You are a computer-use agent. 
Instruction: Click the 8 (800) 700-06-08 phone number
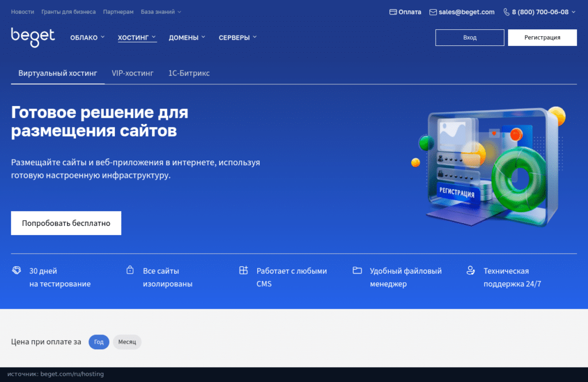pyautogui.click(x=540, y=12)
